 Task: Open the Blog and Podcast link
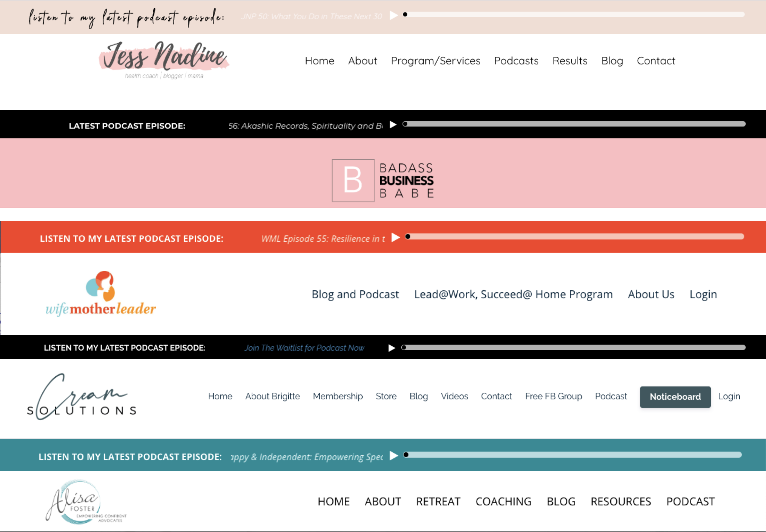point(355,295)
